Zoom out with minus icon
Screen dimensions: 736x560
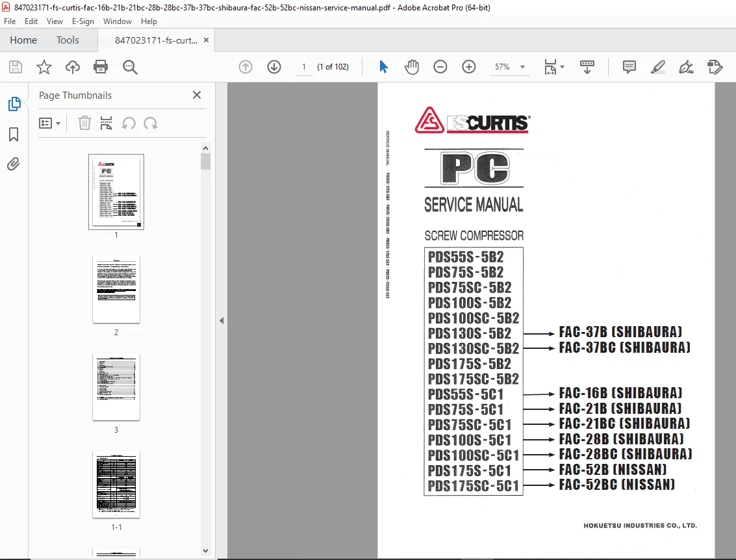tap(440, 67)
